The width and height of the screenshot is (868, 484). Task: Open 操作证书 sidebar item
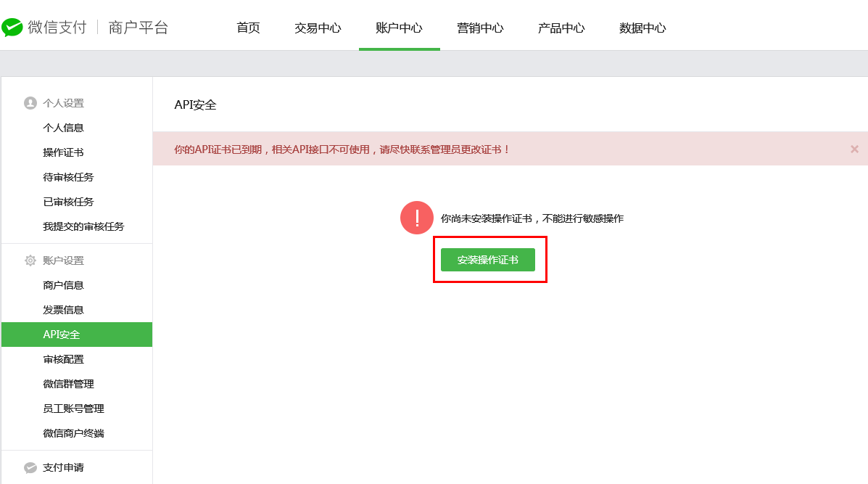click(64, 152)
